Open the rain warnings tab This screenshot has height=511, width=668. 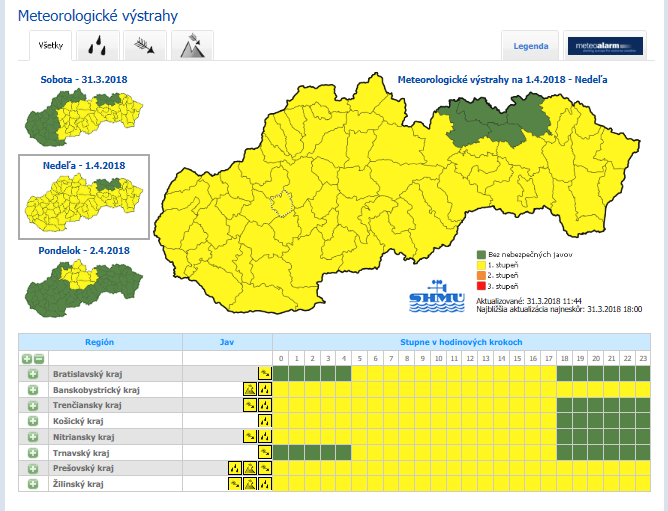coord(99,46)
